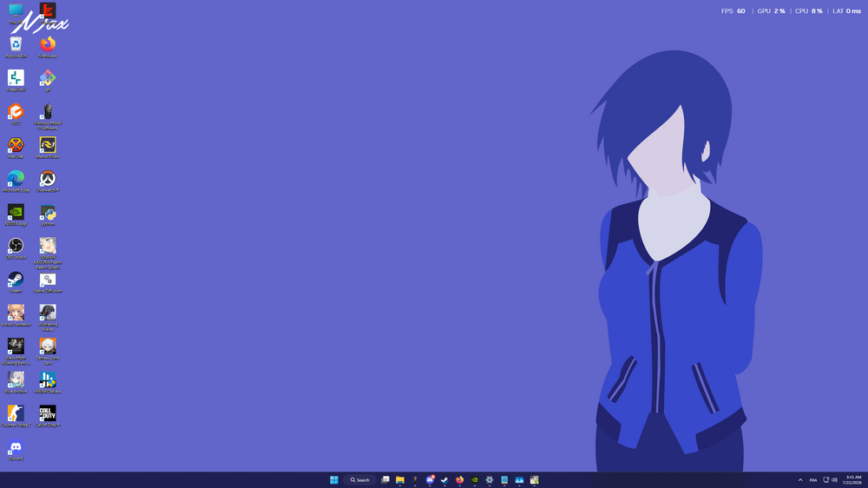The image size is (868, 488).
Task: Open Discord from the taskbar
Action: tap(430, 479)
